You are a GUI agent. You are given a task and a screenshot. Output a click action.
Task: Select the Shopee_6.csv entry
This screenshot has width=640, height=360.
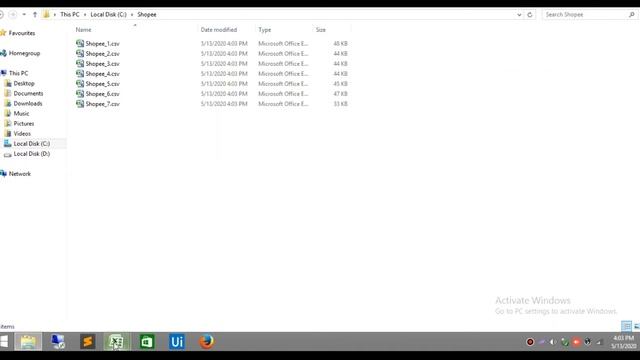pyautogui.click(x=102, y=94)
